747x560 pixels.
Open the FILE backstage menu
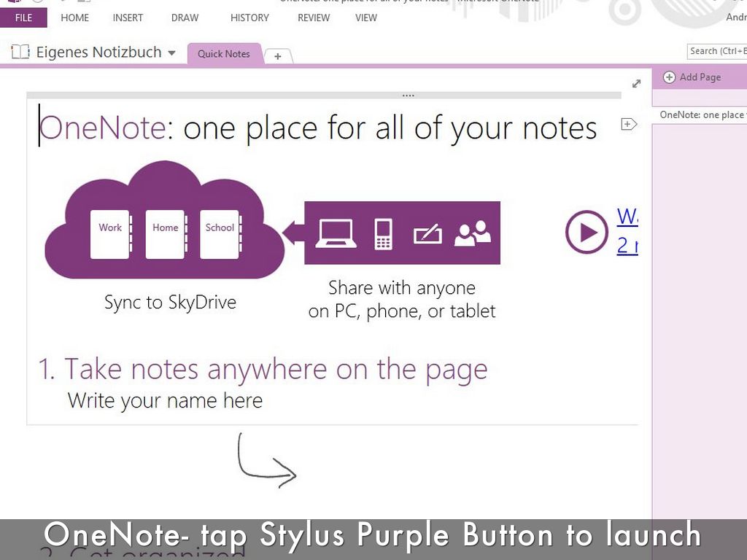coord(23,17)
